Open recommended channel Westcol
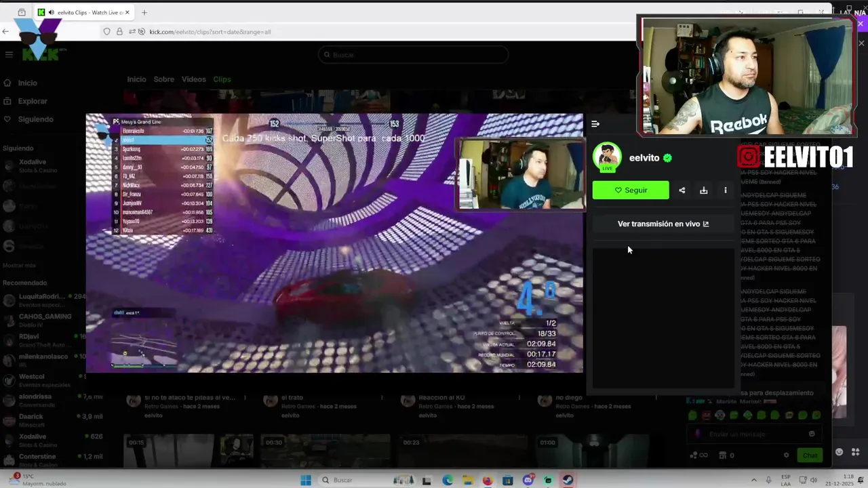Screen dimensions: 868x488 (x=46, y=380)
